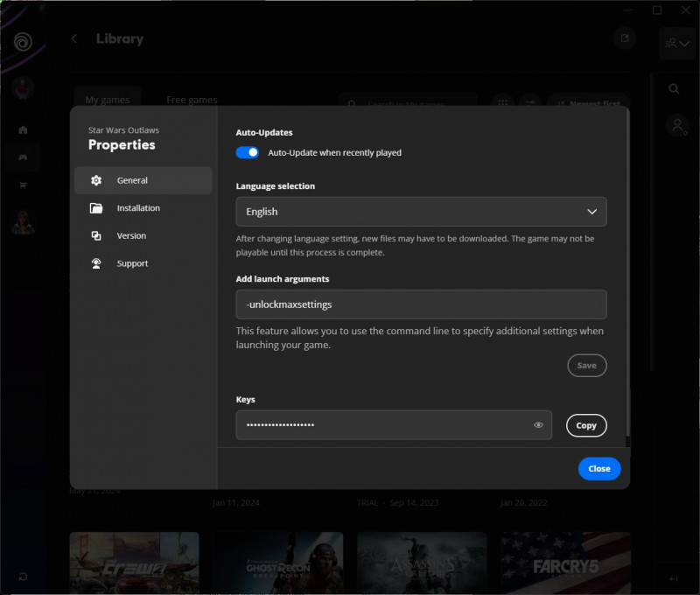
Task: Click the refresh icon in sidebar
Action: [23, 577]
